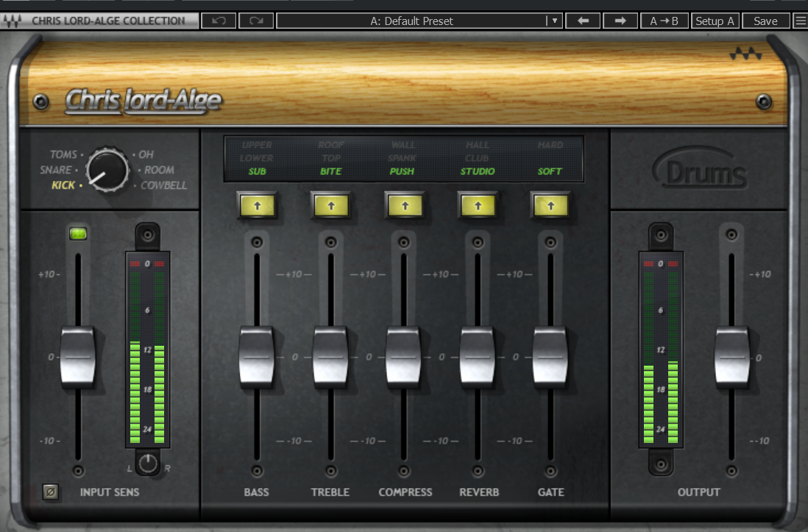Click the BITE treble mode label
Viewport: 808px width, 532px height.
(x=331, y=171)
